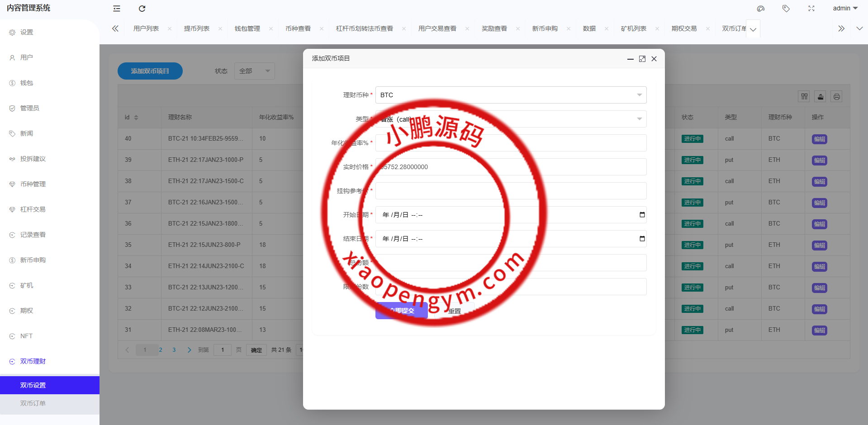Click the print icon in table toolbar
Viewport: 868px width, 425px height.
[x=837, y=96]
